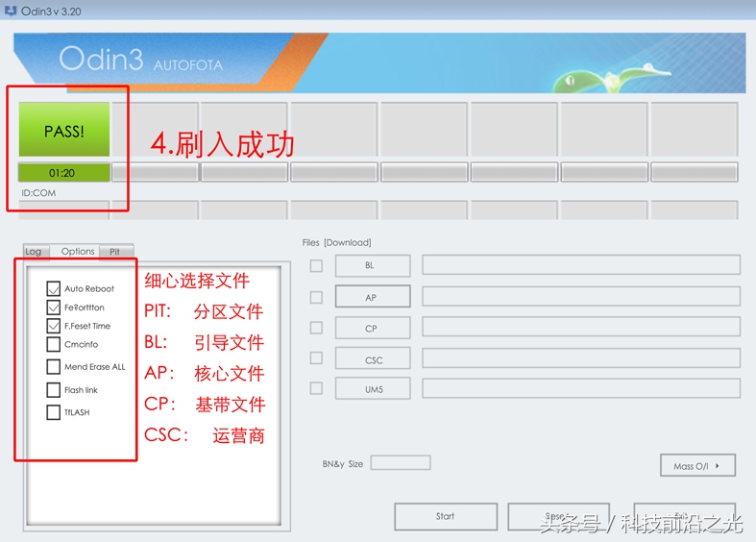Viewport: 756px width, 542px height.
Task: Click the AP file button
Action: (x=373, y=297)
